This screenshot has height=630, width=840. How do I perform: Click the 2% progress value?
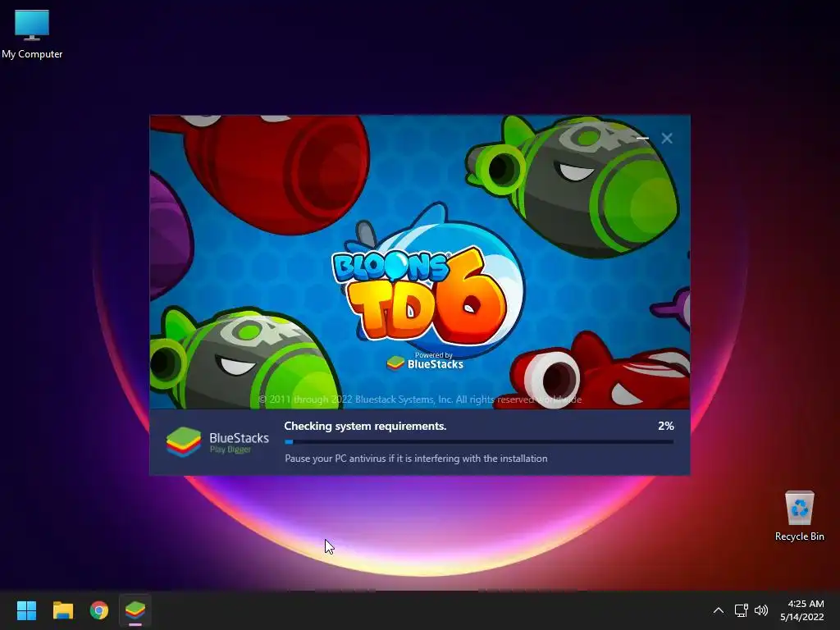(666, 426)
